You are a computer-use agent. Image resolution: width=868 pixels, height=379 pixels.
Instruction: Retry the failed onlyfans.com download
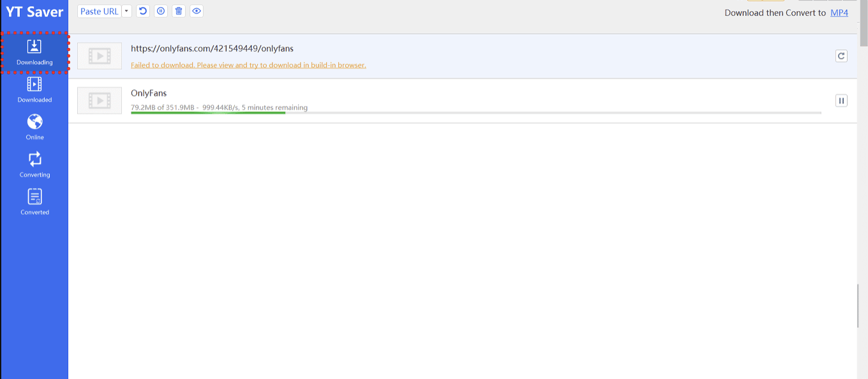coord(841,56)
